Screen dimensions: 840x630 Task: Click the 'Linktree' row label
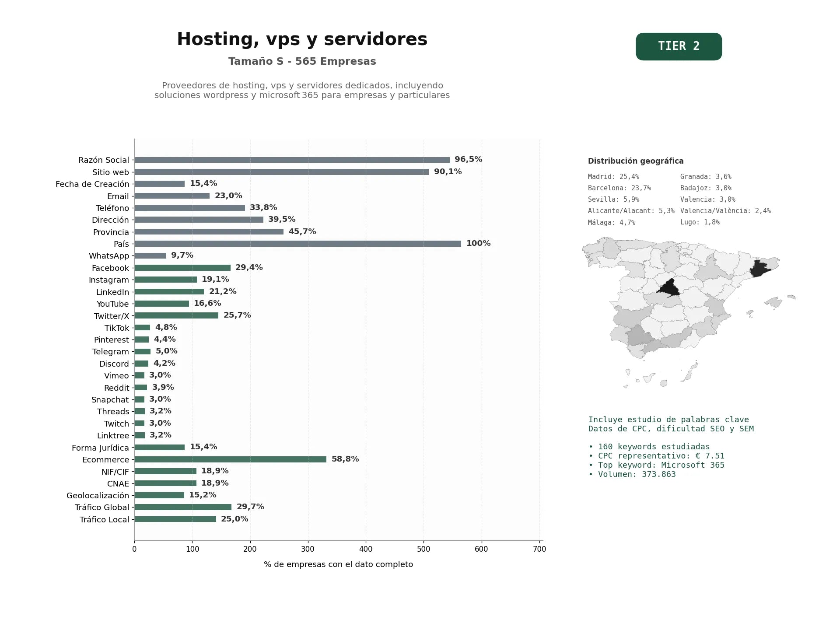[113, 436]
